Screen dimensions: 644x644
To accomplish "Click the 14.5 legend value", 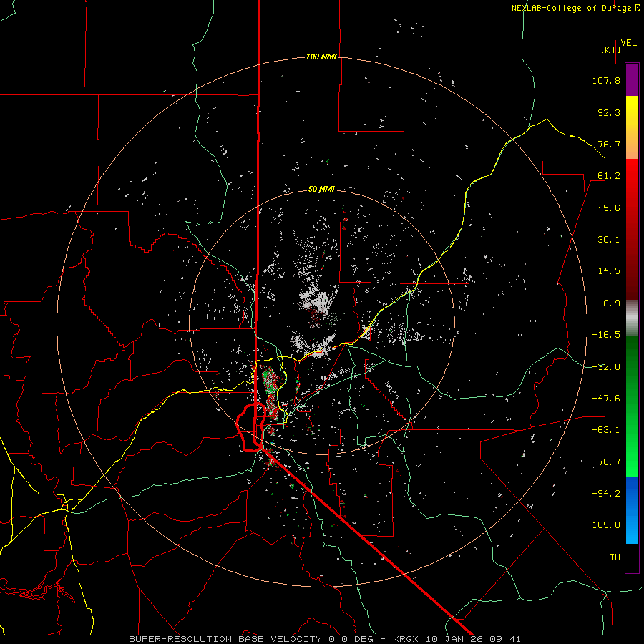I will (x=609, y=271).
